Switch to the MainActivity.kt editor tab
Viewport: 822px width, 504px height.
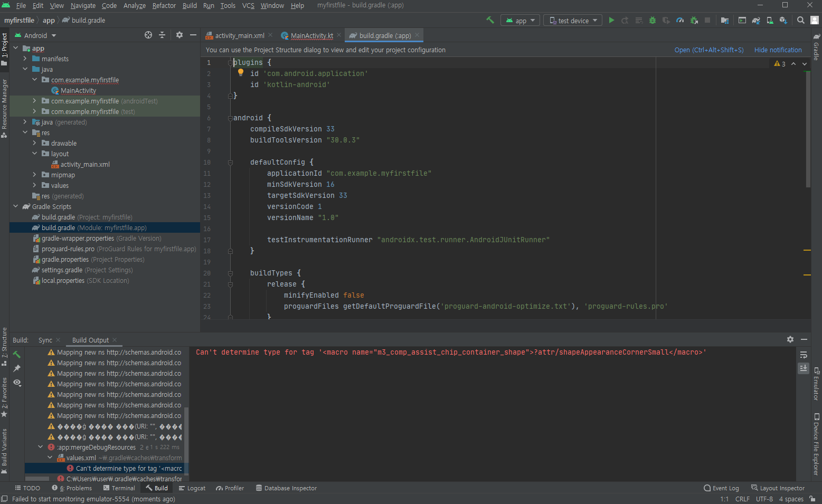(x=311, y=35)
